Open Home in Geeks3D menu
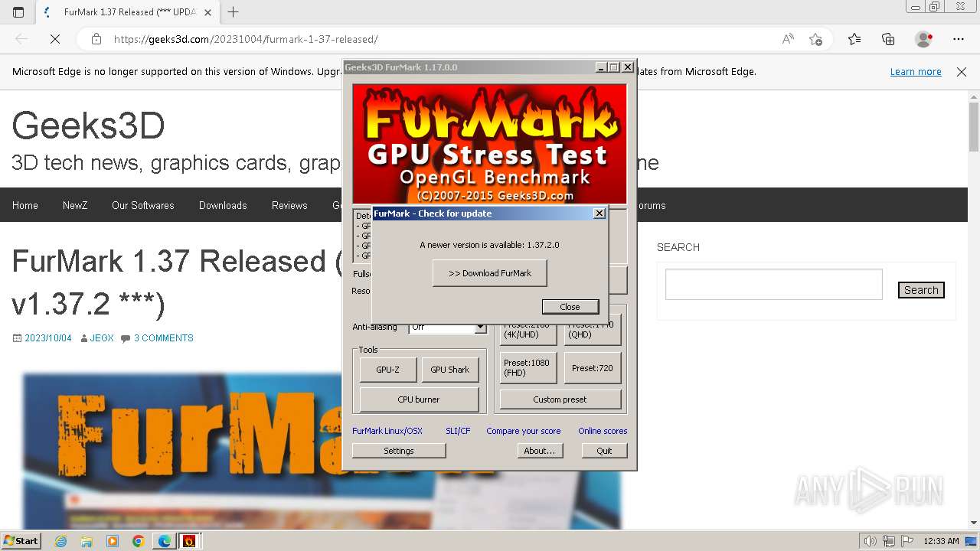This screenshot has width=980, height=551. click(x=25, y=205)
